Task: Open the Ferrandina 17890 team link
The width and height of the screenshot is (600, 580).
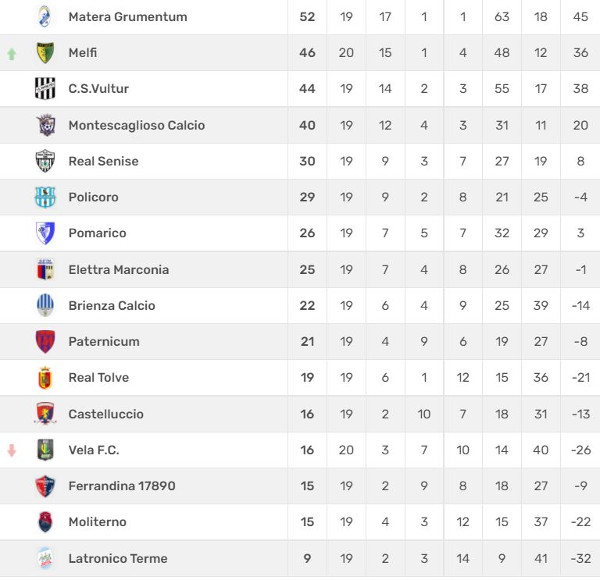Action: [122, 486]
